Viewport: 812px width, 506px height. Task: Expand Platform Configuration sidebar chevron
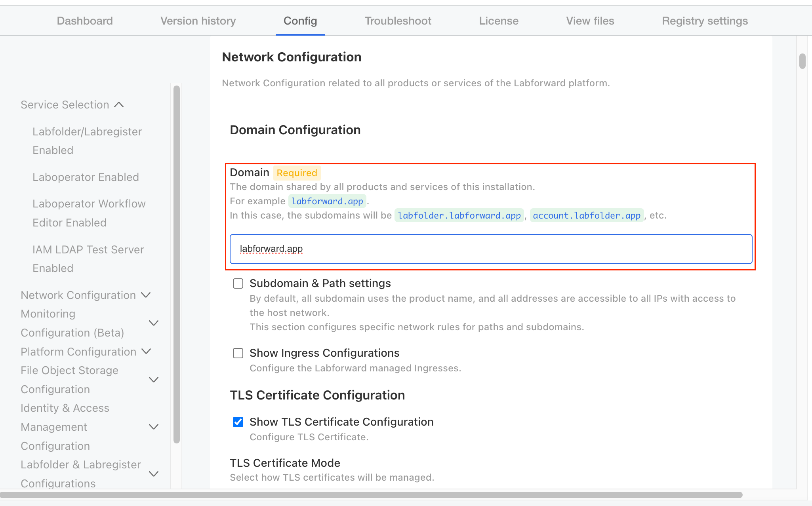(x=146, y=352)
